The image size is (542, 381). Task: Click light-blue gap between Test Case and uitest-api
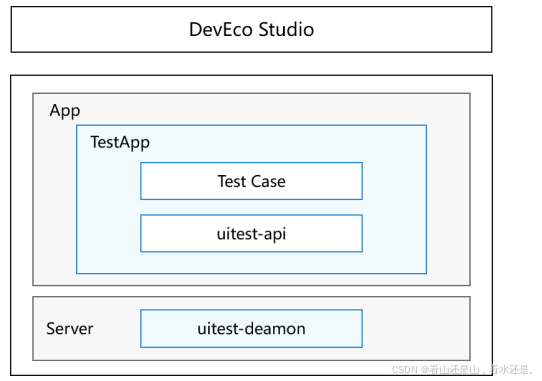pos(251,207)
